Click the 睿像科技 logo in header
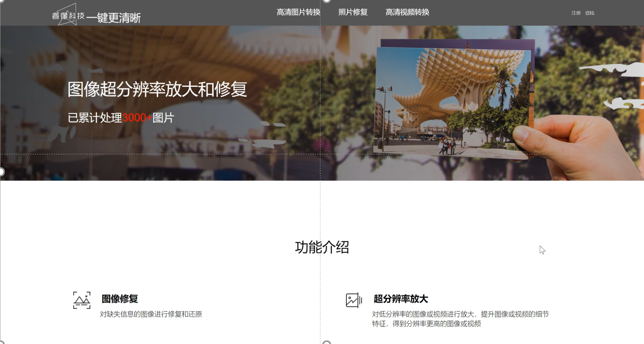This screenshot has height=344, width=644. [68, 15]
